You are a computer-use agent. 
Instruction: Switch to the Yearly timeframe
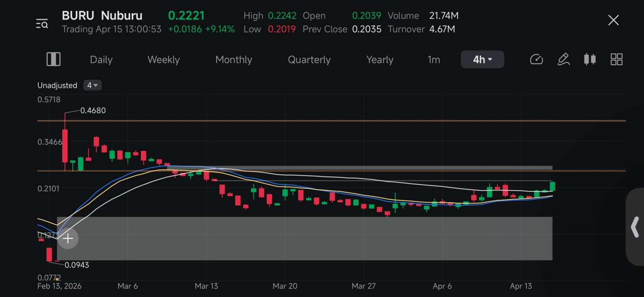380,59
